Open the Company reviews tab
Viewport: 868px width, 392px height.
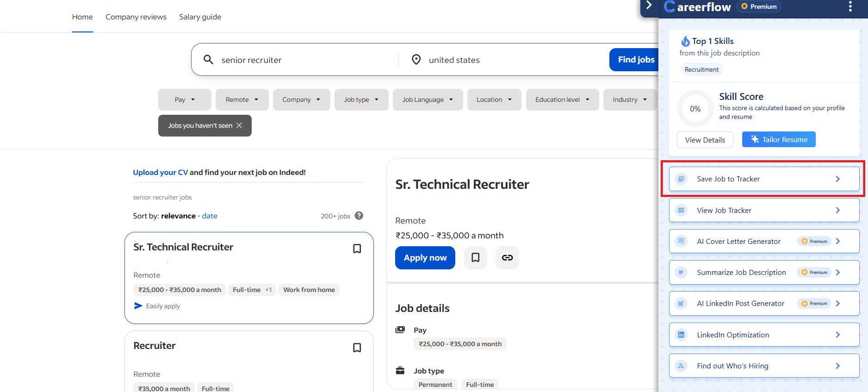click(x=136, y=17)
